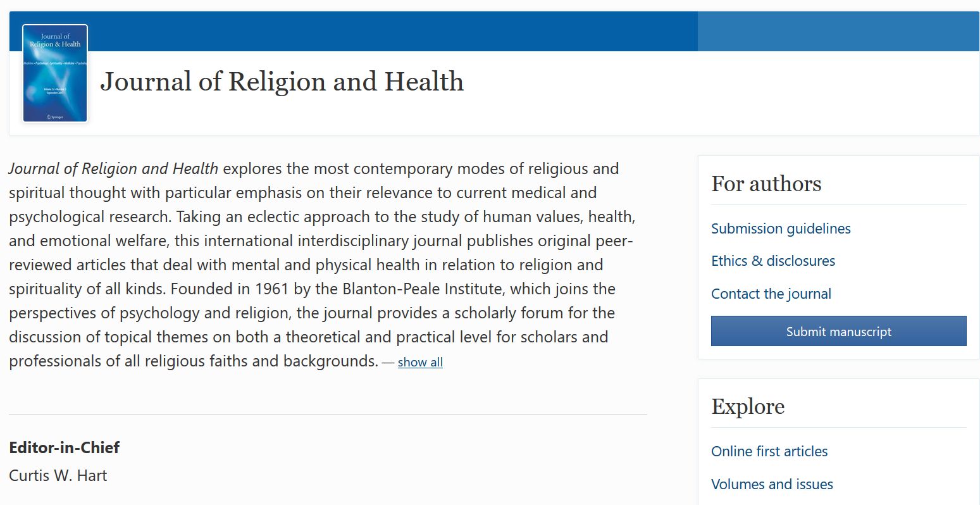Screen dimensions: 980x505
Task: Click the Explore section heading
Action: (x=748, y=406)
